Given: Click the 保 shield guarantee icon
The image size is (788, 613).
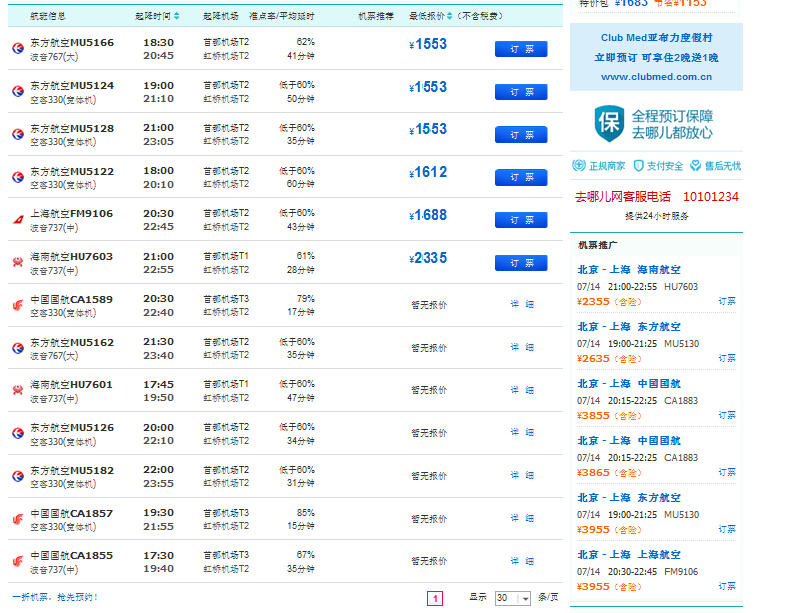Looking at the screenshot, I should click(x=609, y=124).
